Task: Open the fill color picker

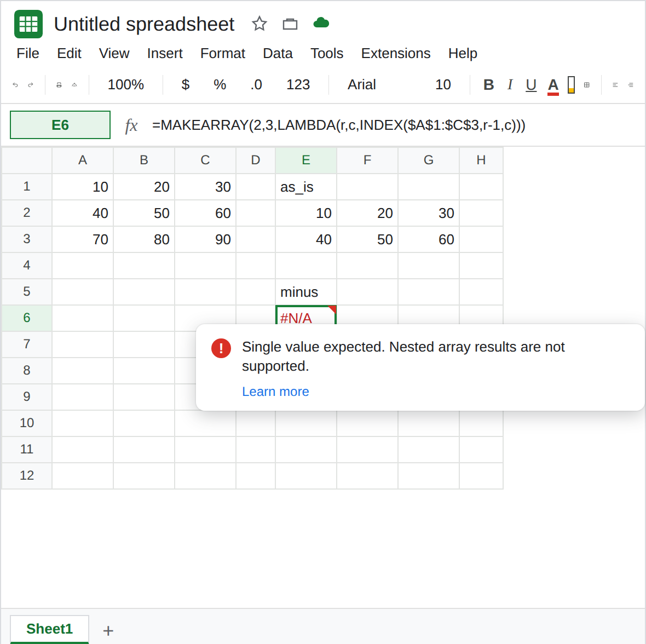Action: 571,85
